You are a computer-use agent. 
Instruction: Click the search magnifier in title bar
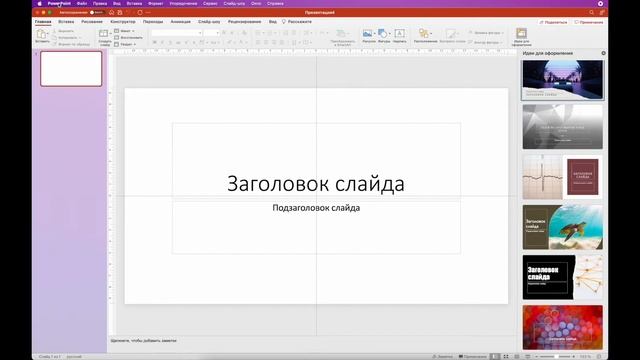coord(591,13)
